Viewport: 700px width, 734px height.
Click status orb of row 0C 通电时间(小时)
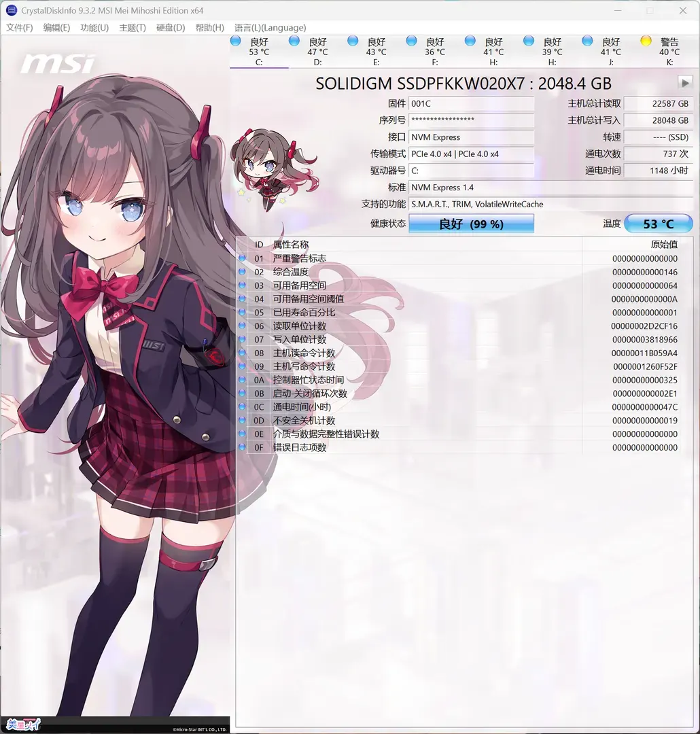pos(242,406)
